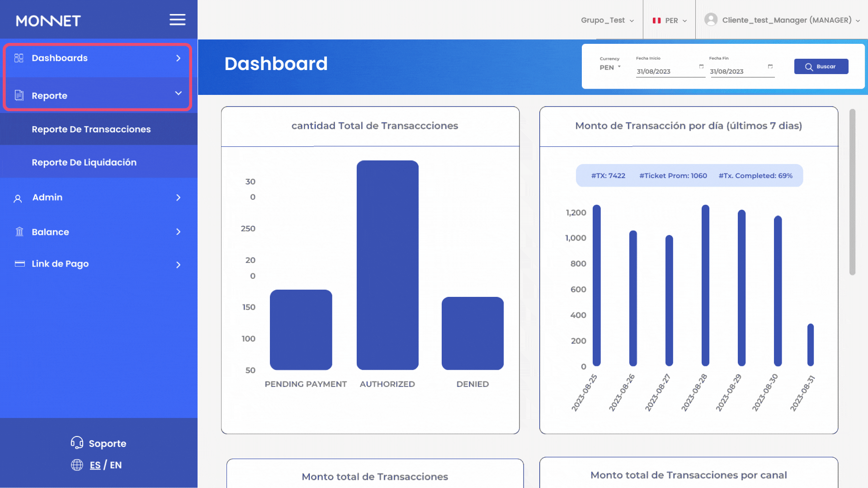
Task: Click the Dashboards grid icon
Action: pos(19,58)
